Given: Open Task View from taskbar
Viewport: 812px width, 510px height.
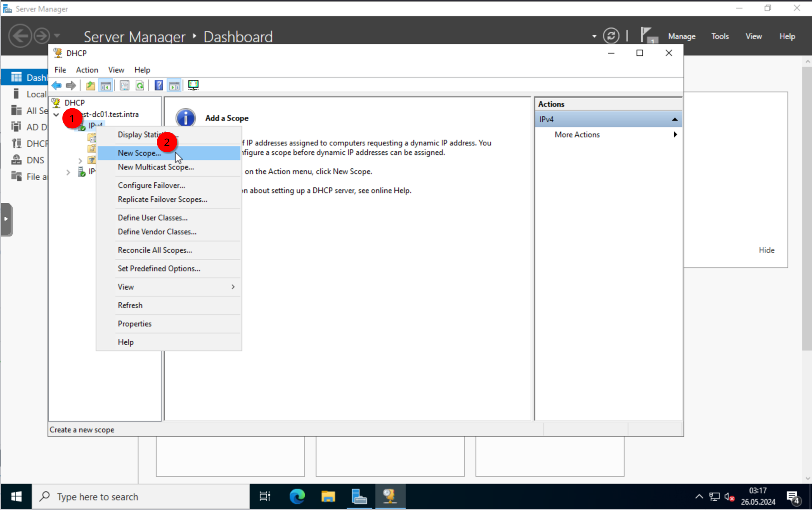Looking at the screenshot, I should click(x=265, y=496).
